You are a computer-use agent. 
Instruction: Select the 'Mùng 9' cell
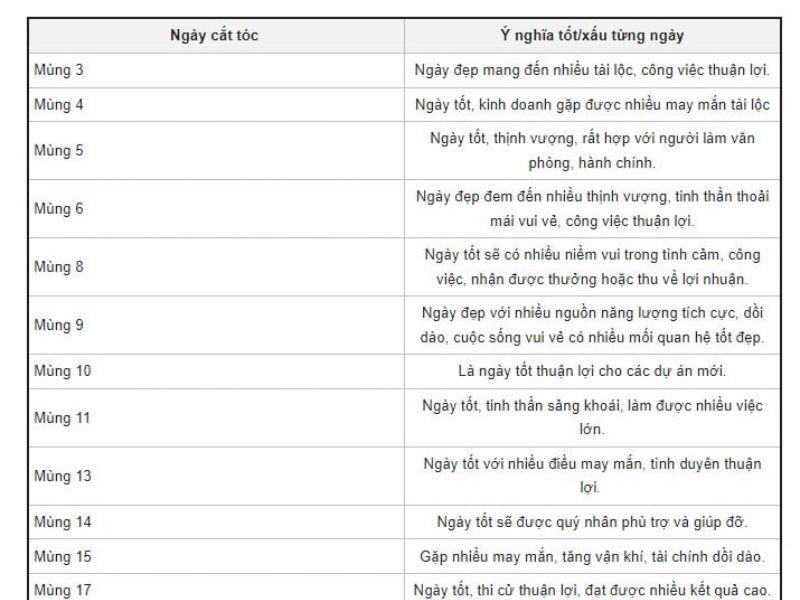click(x=217, y=325)
